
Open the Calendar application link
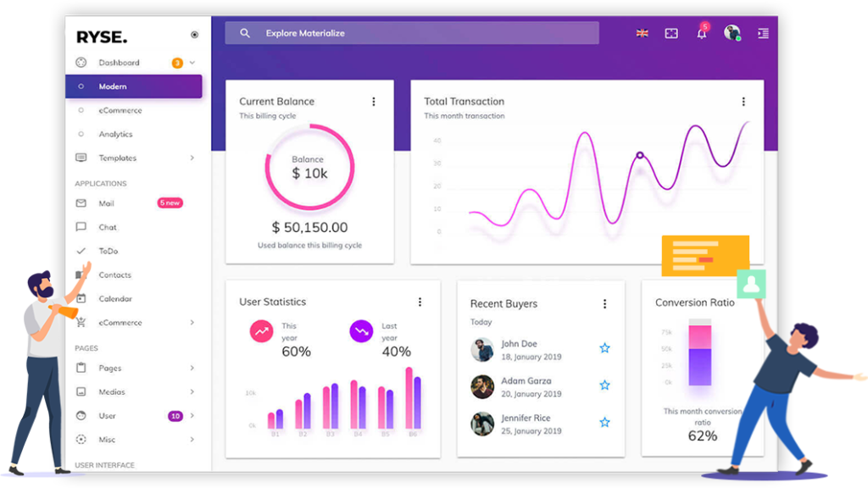114,298
